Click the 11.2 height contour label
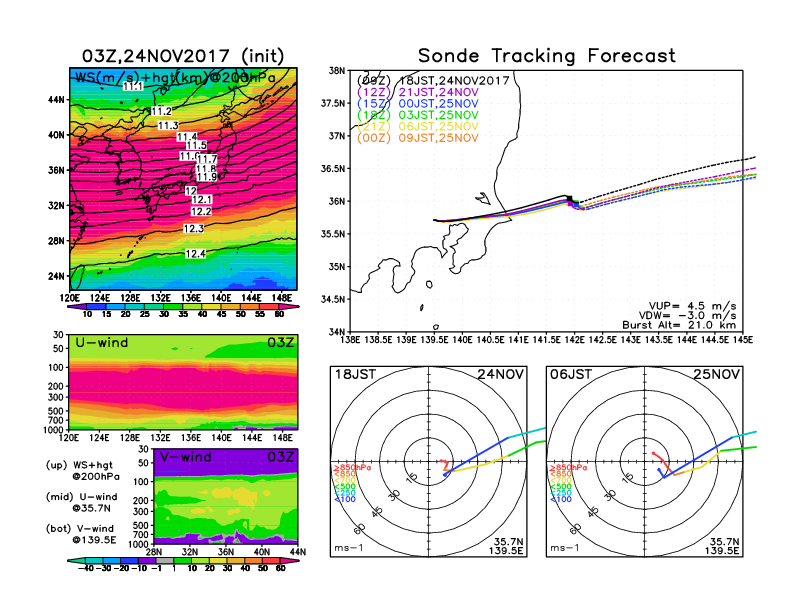The height and width of the screenshot is (612, 792). (x=162, y=111)
